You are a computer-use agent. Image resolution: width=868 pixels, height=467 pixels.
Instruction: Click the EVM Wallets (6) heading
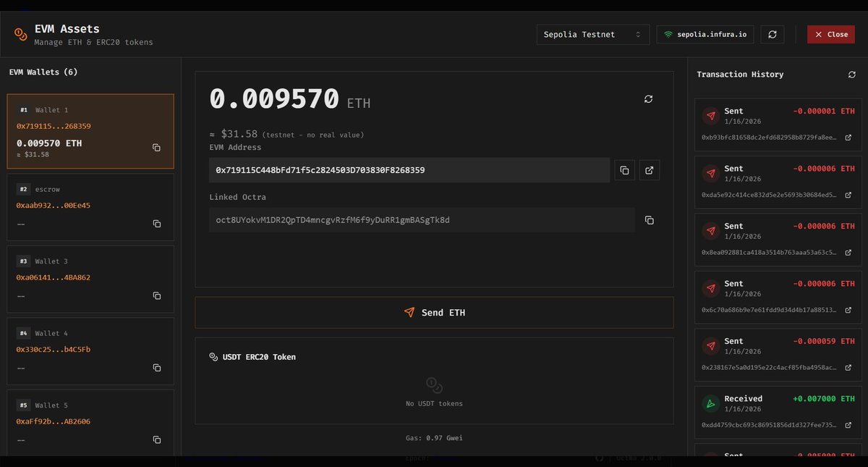pyautogui.click(x=43, y=72)
